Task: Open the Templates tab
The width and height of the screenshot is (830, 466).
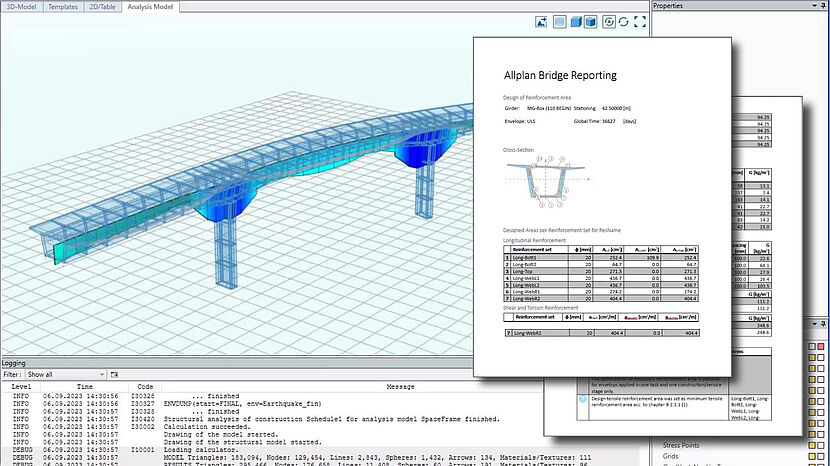Action: coord(62,7)
